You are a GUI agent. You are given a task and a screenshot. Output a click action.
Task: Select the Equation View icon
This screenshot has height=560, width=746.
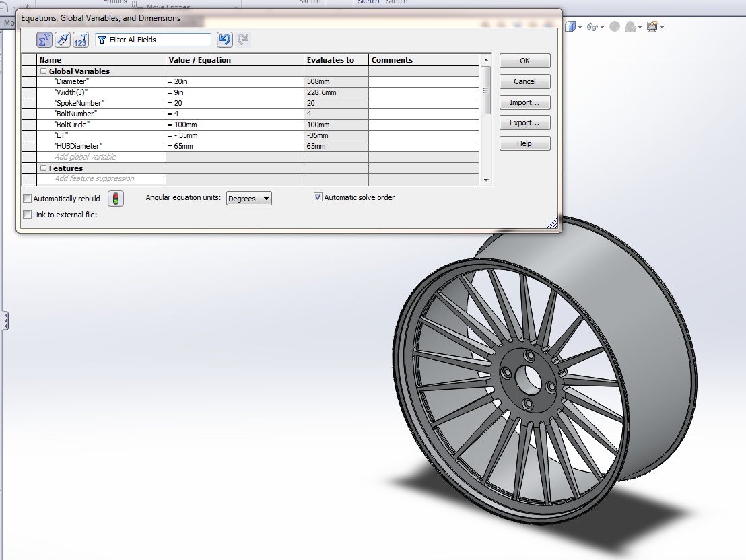(44, 40)
